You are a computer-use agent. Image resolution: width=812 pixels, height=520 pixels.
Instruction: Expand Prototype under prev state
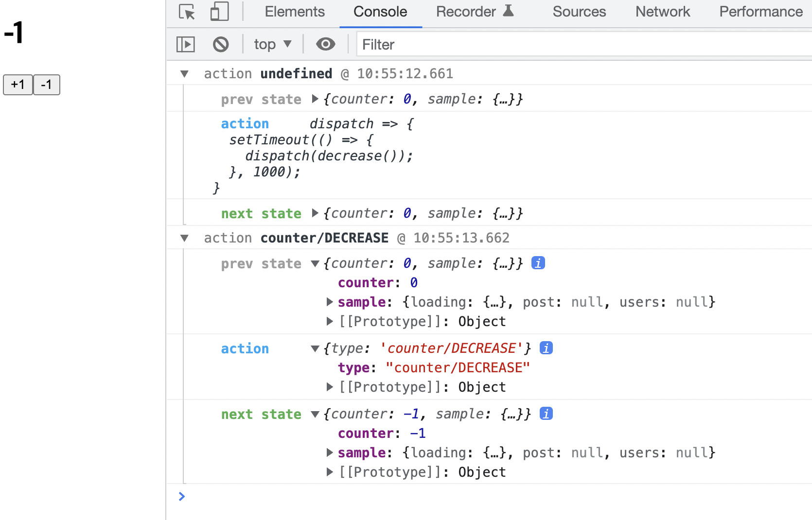pyautogui.click(x=330, y=321)
